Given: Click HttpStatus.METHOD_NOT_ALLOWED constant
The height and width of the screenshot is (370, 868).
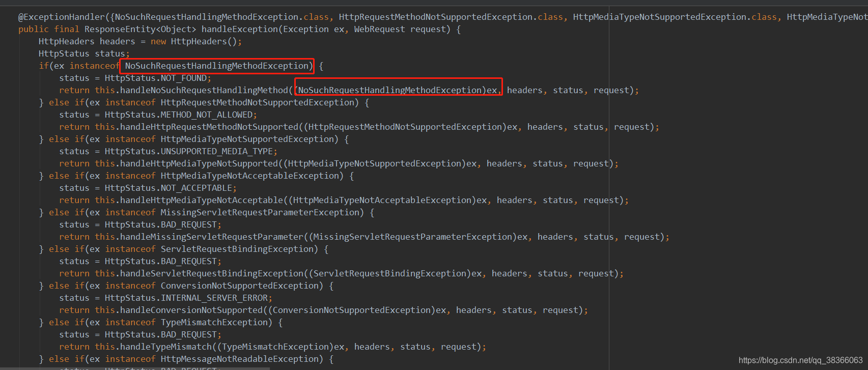Looking at the screenshot, I should [x=178, y=115].
